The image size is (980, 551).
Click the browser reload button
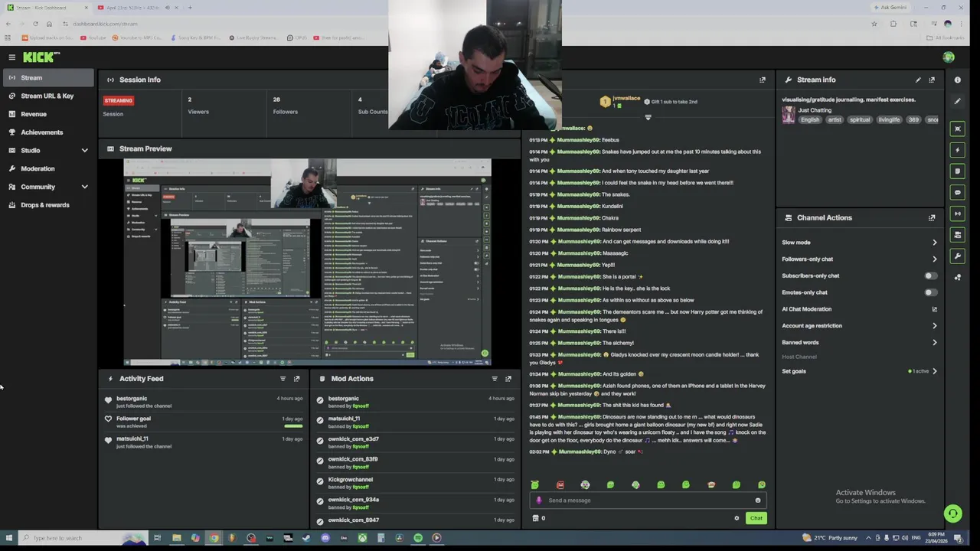[35, 24]
